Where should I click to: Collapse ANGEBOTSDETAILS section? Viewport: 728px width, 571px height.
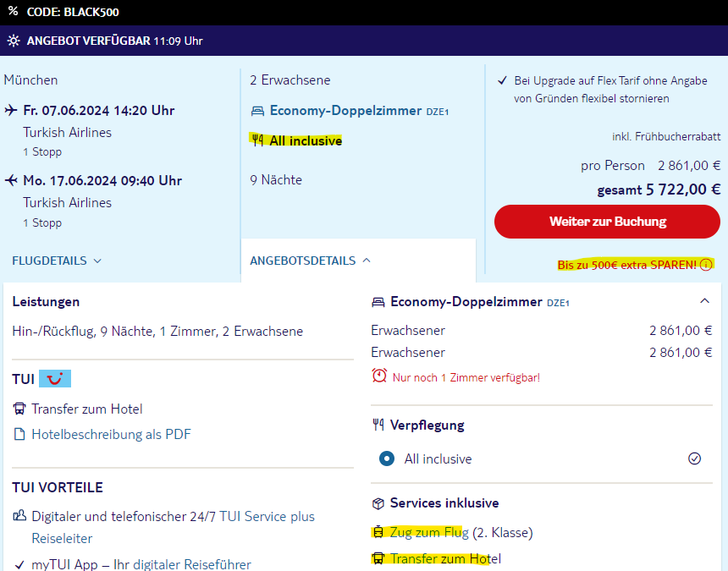[311, 261]
